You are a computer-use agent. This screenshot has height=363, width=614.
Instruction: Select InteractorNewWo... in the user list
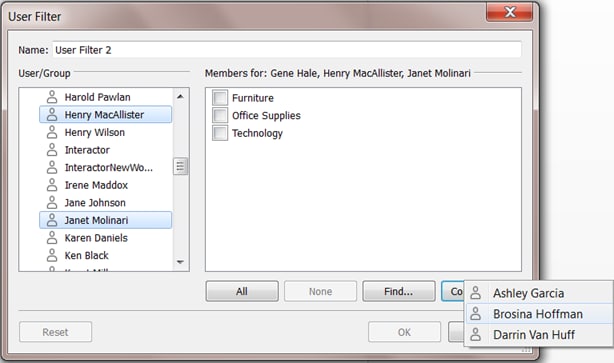105,167
